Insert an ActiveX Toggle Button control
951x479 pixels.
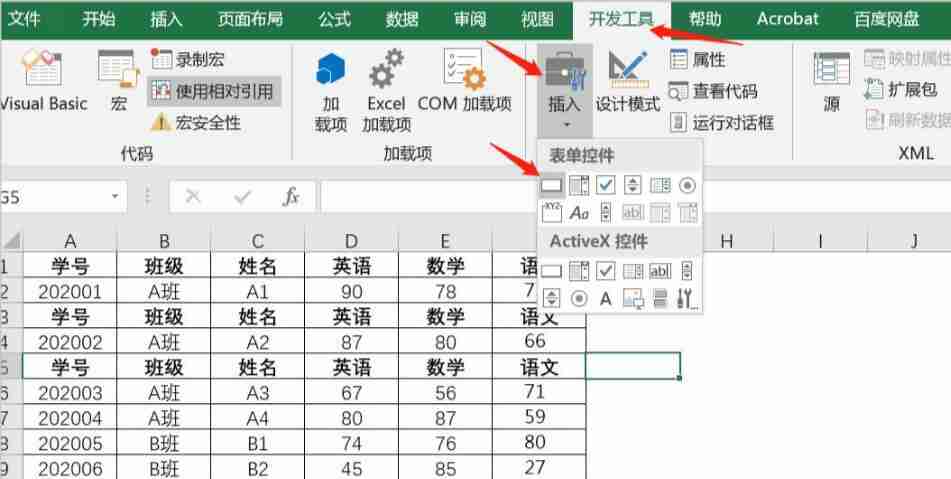(660, 298)
